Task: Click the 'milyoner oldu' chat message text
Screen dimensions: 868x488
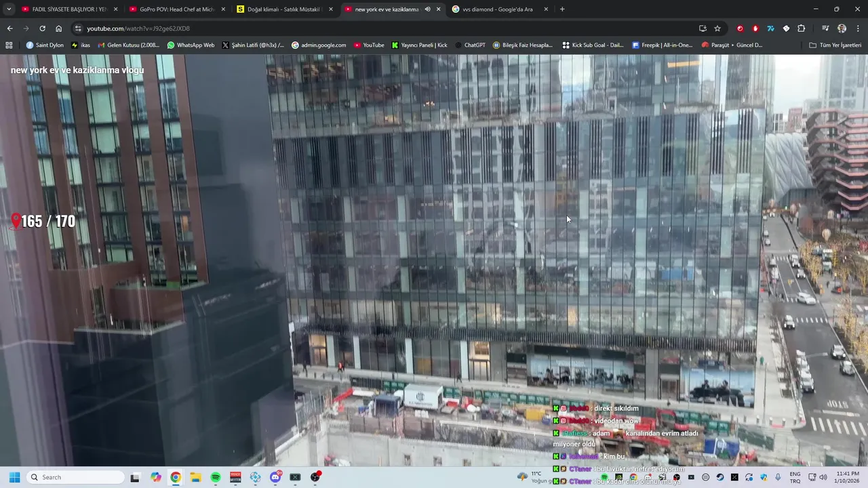Action: [x=574, y=445]
